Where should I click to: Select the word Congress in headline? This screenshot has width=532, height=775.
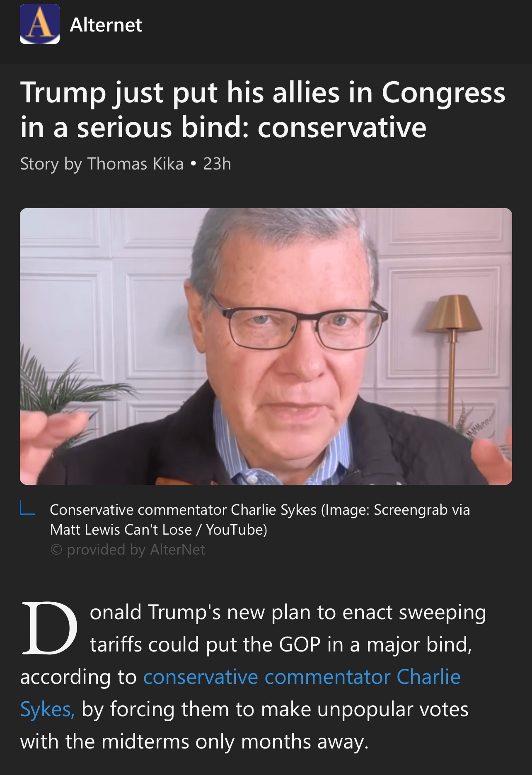point(443,93)
